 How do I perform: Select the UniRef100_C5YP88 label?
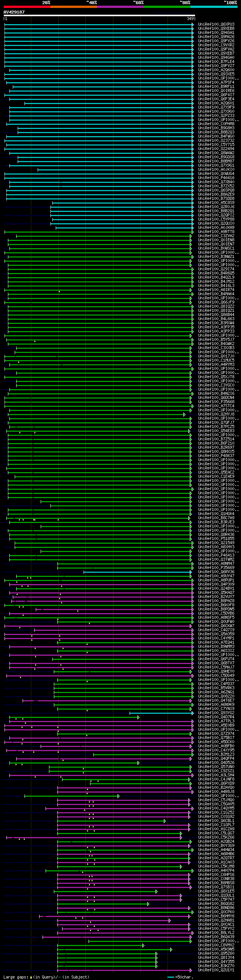(216, 219)
